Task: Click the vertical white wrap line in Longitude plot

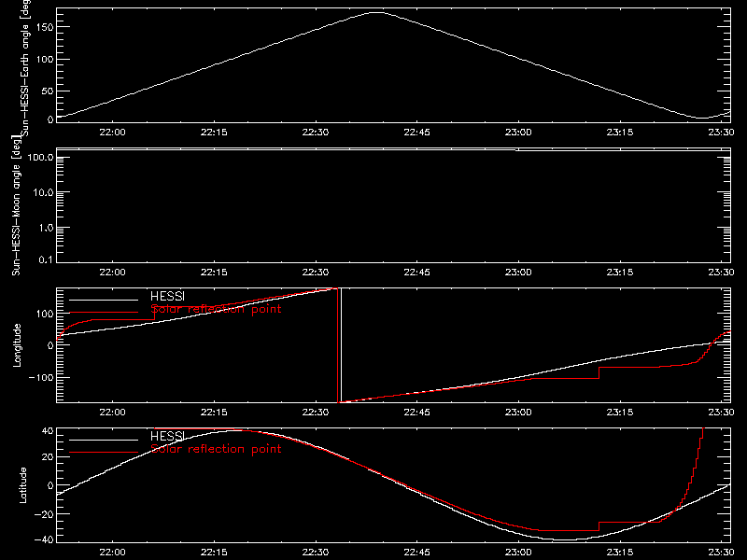Action: [341, 345]
